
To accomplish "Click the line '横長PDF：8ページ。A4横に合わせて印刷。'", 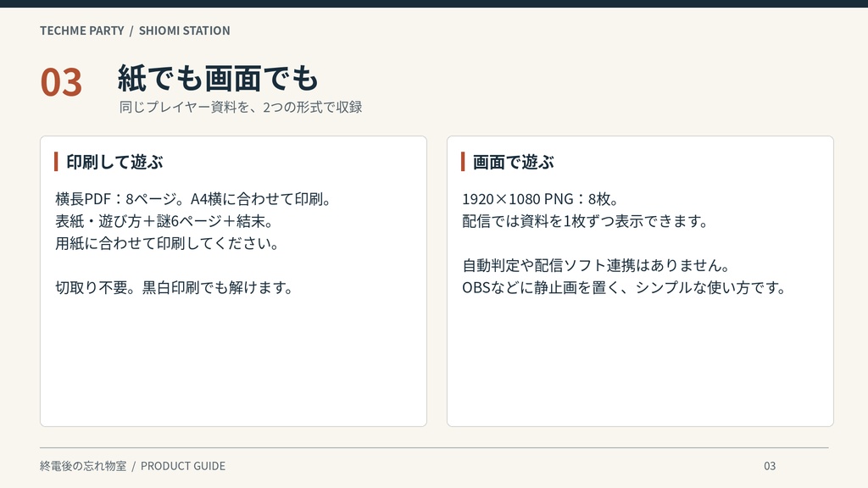I will click(192, 198).
